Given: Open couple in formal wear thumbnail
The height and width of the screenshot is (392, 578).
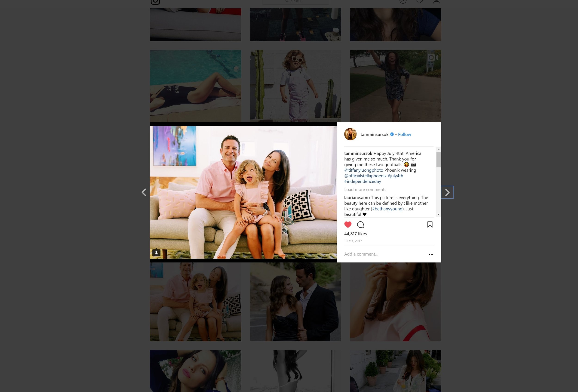Looking at the screenshot, I should point(295,302).
